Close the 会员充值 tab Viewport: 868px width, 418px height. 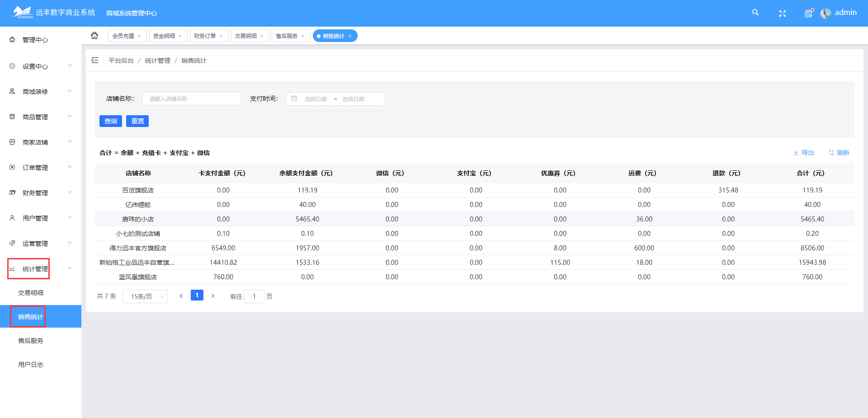point(139,36)
